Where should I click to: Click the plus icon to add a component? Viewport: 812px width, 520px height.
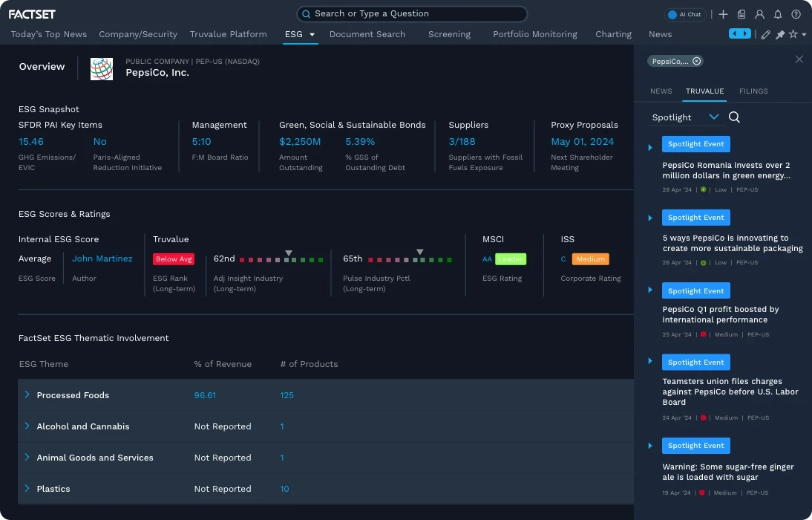click(x=724, y=14)
